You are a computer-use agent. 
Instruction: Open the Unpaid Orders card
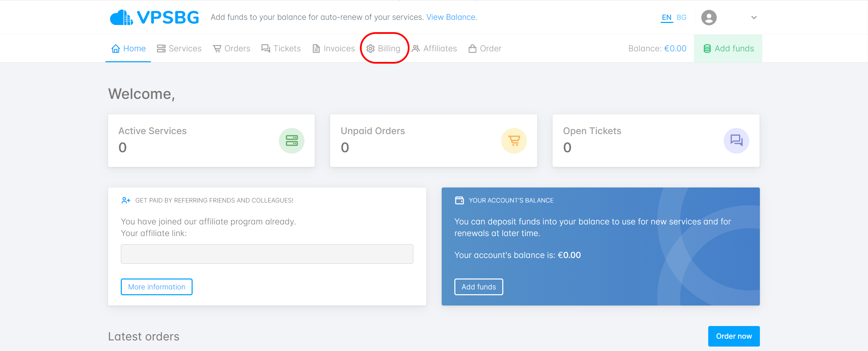pyautogui.click(x=433, y=141)
